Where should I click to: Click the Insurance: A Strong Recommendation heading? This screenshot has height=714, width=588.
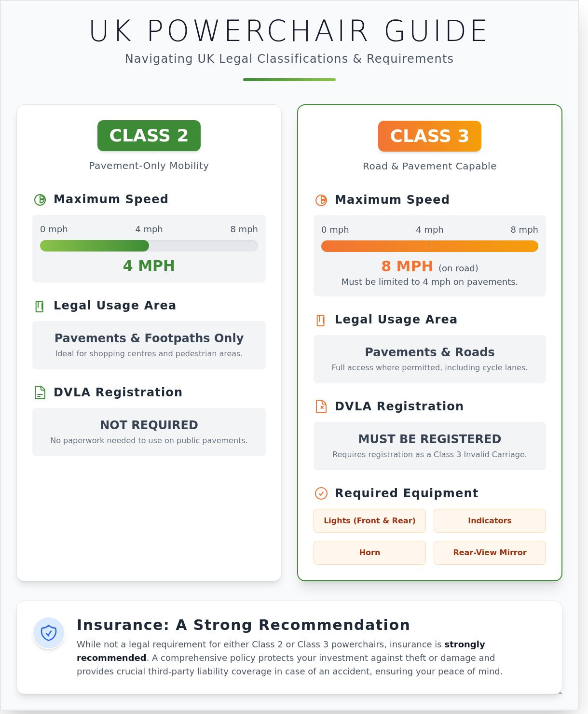tap(244, 625)
